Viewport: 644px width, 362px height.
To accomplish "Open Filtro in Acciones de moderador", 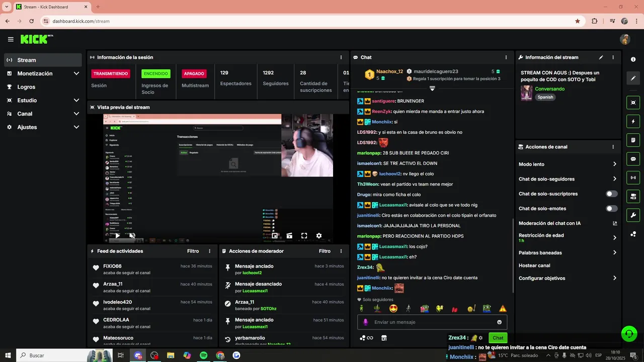I will [325, 251].
